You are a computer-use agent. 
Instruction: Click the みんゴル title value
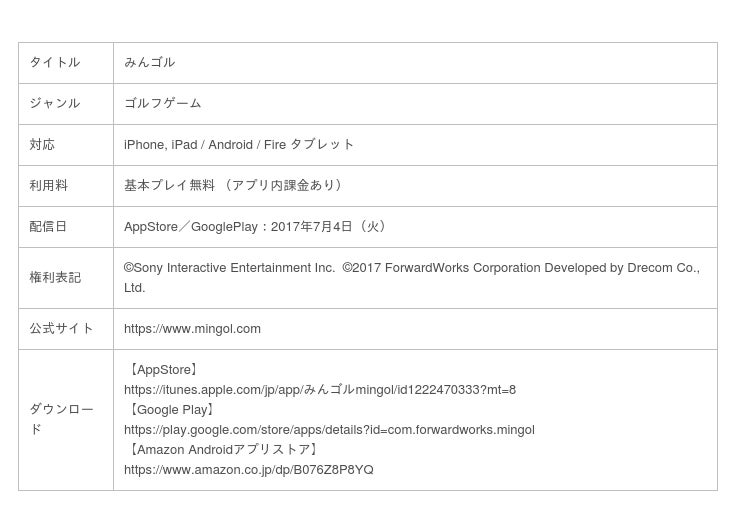[150, 63]
